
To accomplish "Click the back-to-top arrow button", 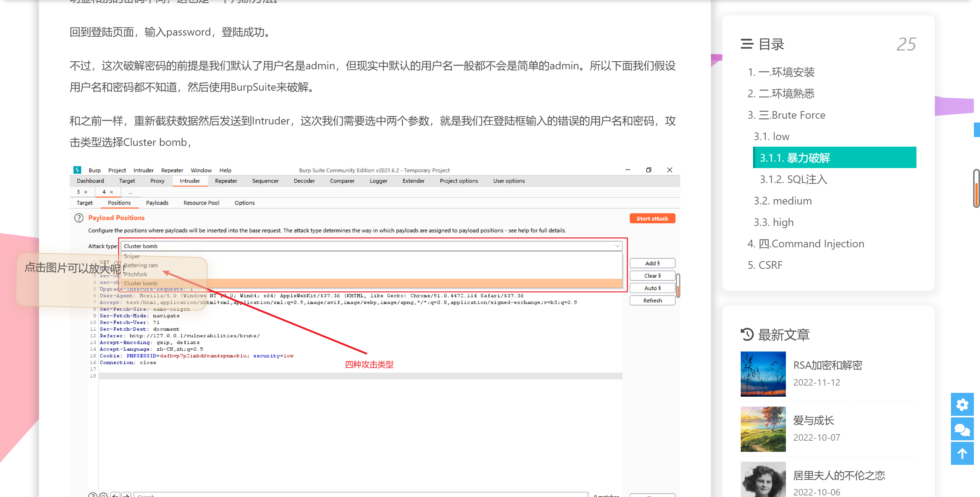I will pyautogui.click(x=962, y=454).
